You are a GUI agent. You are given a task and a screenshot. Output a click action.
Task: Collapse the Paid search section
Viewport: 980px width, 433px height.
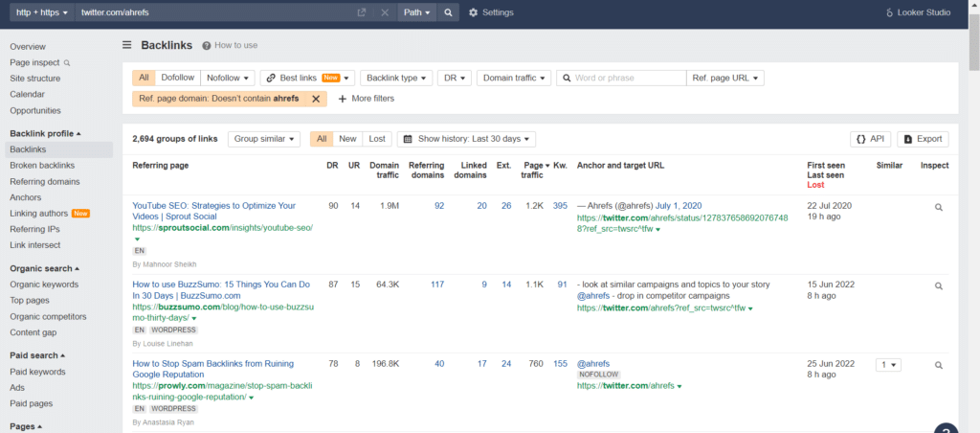tap(37, 355)
